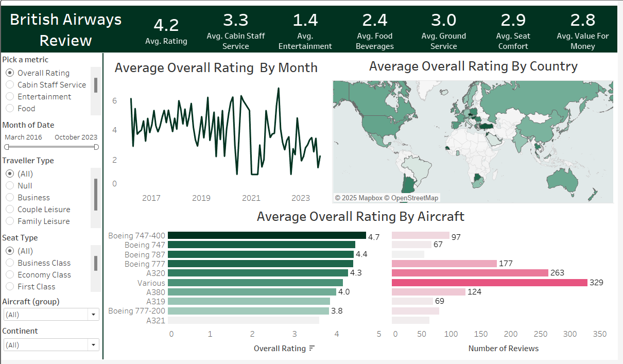Click the Average Overall Rating By Month title
This screenshot has width=623, height=364.
(216, 68)
